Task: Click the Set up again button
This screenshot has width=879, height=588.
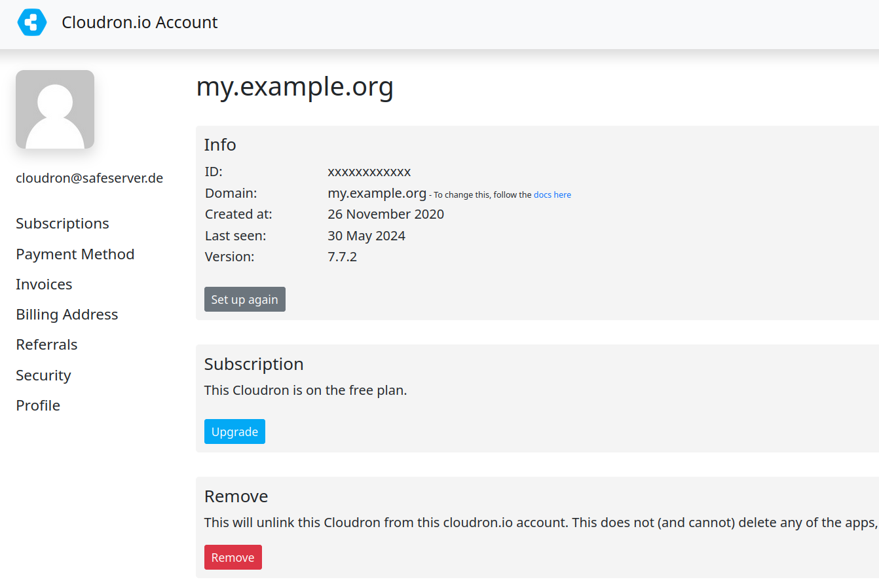Action: tap(245, 299)
